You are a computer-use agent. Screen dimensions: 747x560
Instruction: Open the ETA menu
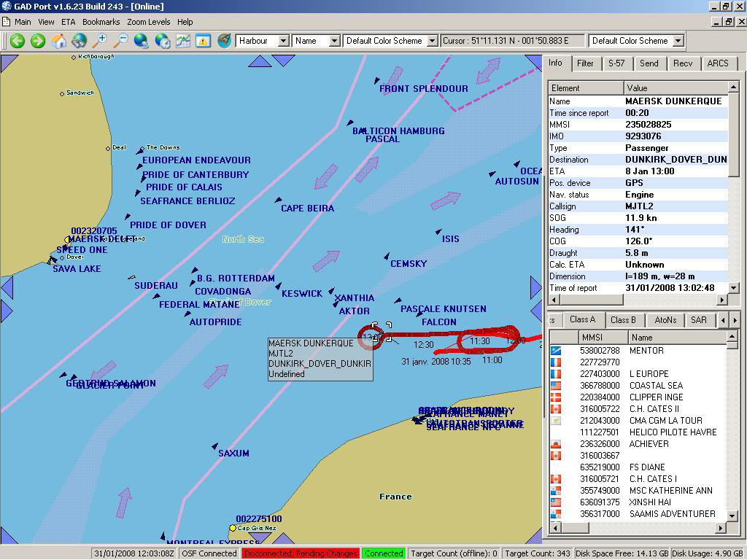click(x=68, y=22)
